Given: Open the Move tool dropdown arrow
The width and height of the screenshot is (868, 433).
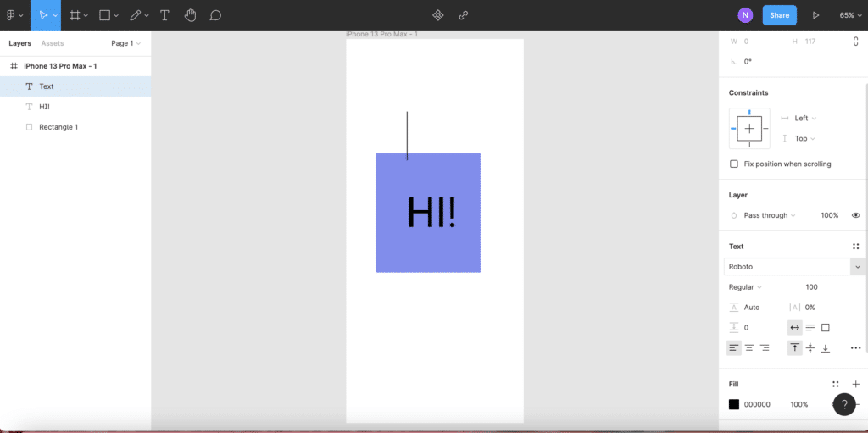Looking at the screenshot, I should (54, 15).
